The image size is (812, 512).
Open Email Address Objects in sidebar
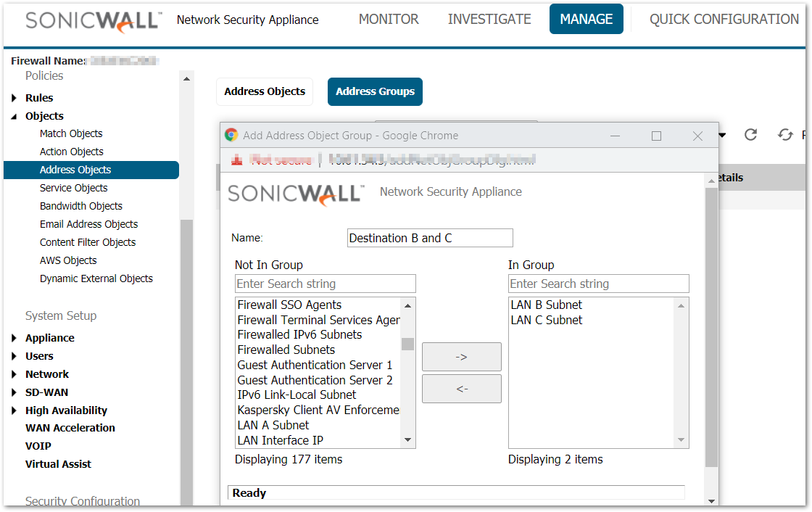pos(88,224)
